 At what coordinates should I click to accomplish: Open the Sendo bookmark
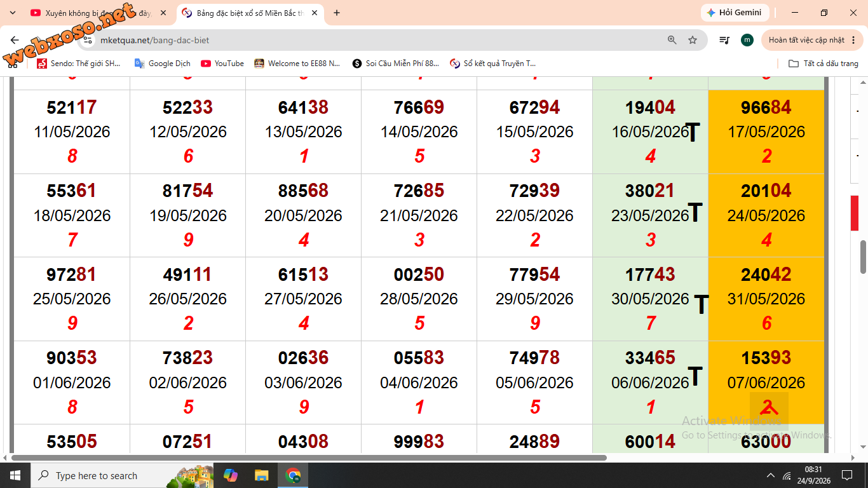(x=79, y=64)
